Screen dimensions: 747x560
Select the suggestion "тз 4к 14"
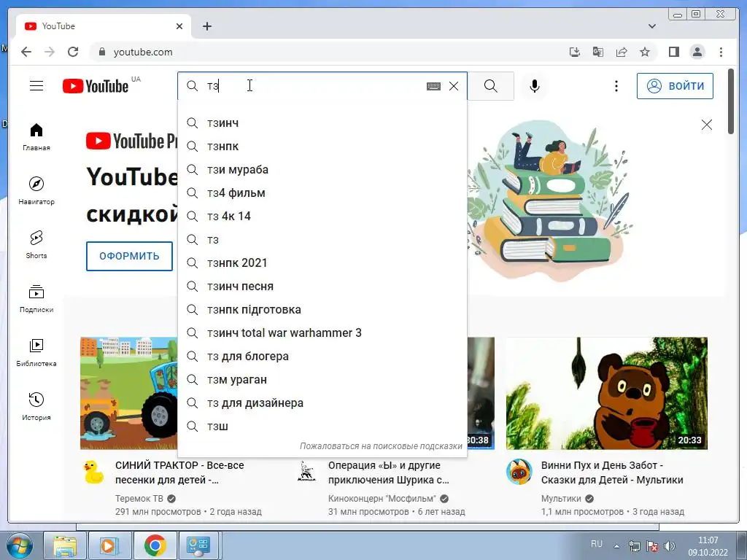[x=322, y=216]
